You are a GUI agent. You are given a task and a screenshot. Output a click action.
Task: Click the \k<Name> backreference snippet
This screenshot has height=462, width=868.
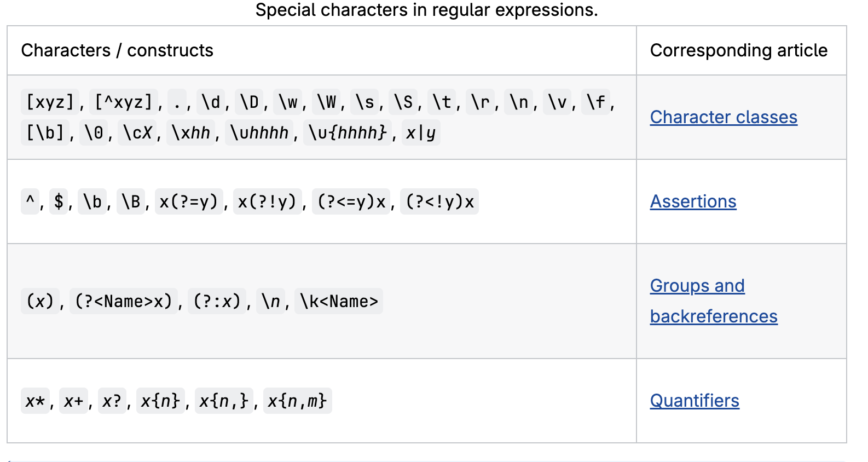point(339,301)
